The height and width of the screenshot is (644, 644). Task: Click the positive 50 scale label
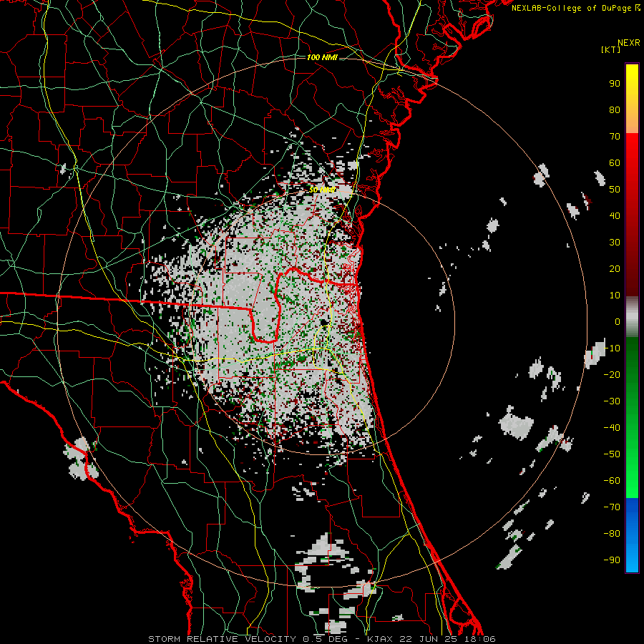615,190
